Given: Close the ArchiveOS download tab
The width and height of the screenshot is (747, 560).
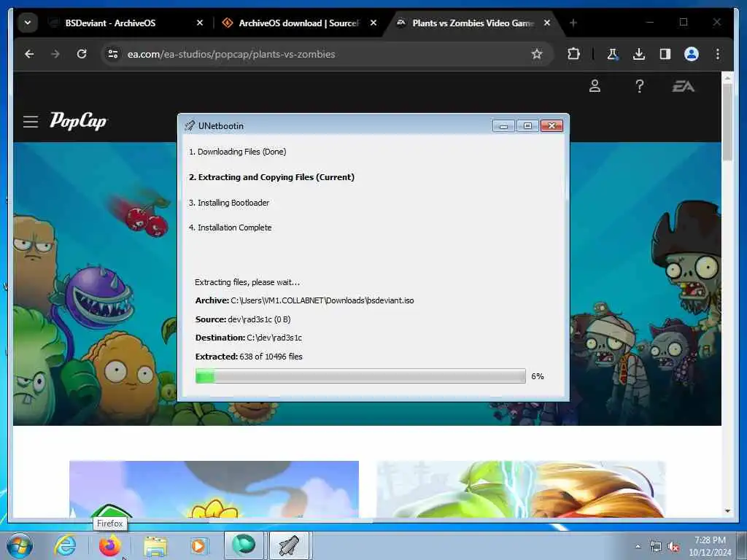Looking at the screenshot, I should coord(373,23).
